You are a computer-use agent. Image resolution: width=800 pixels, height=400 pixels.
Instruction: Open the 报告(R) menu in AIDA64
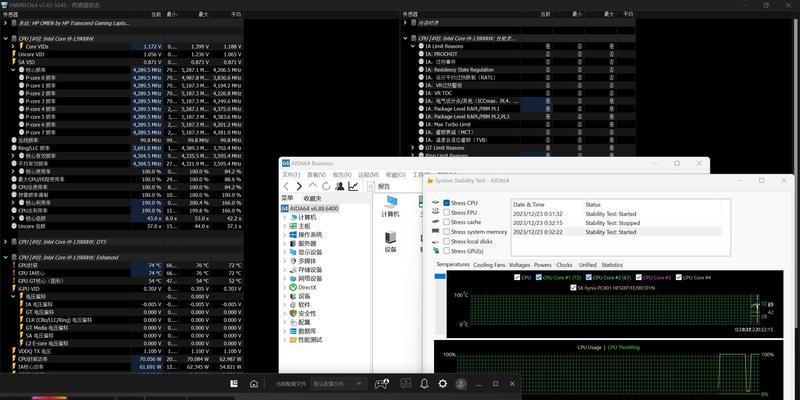342,174
